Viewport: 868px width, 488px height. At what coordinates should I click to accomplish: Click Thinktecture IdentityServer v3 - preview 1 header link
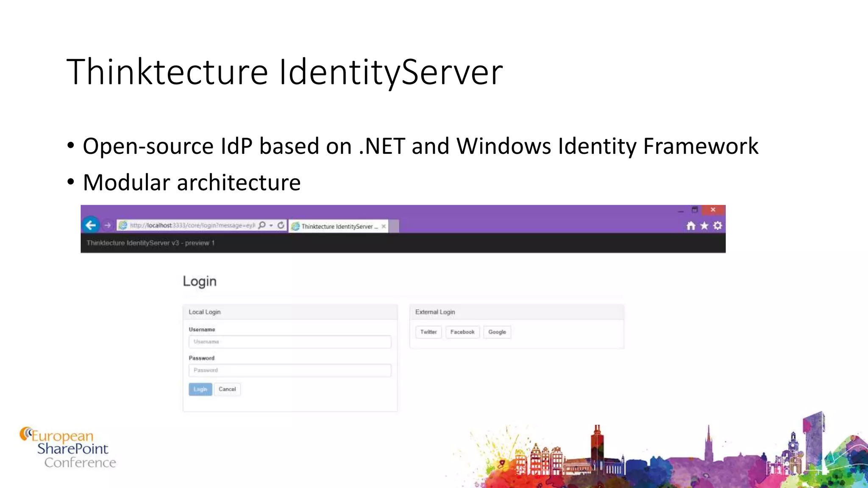pyautogui.click(x=150, y=243)
